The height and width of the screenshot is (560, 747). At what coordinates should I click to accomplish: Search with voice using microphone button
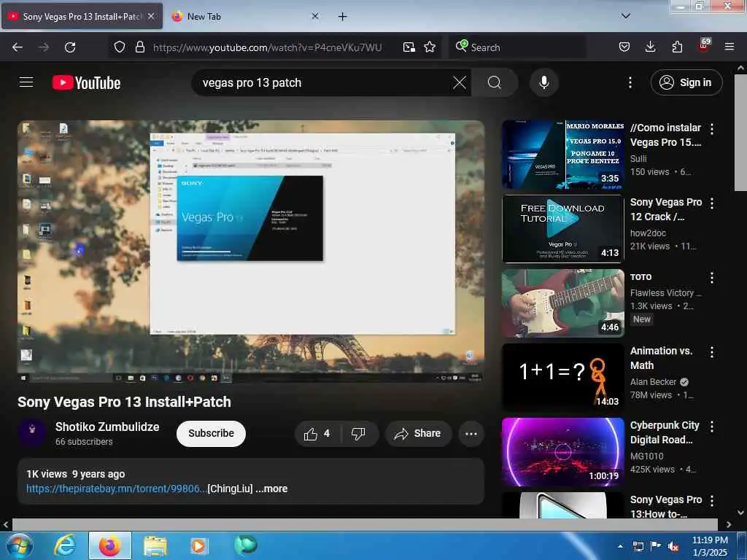(x=544, y=82)
